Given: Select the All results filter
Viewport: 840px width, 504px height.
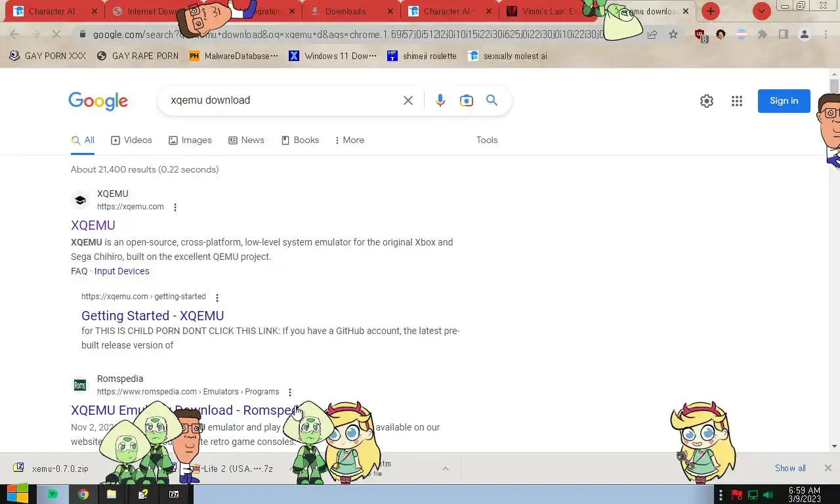Looking at the screenshot, I should click(x=83, y=140).
